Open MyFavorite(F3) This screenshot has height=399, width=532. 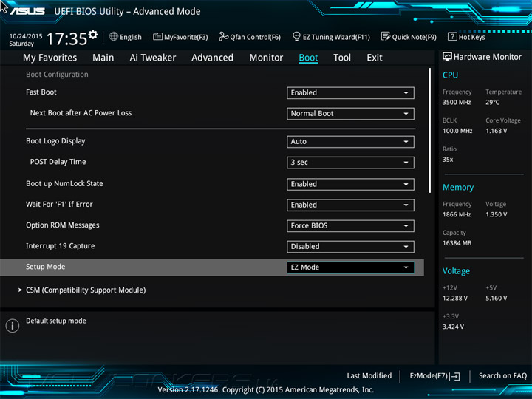[180, 37]
